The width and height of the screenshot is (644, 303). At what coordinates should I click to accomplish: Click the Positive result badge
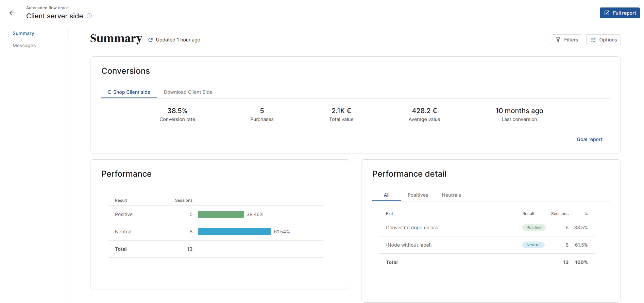coord(533,228)
